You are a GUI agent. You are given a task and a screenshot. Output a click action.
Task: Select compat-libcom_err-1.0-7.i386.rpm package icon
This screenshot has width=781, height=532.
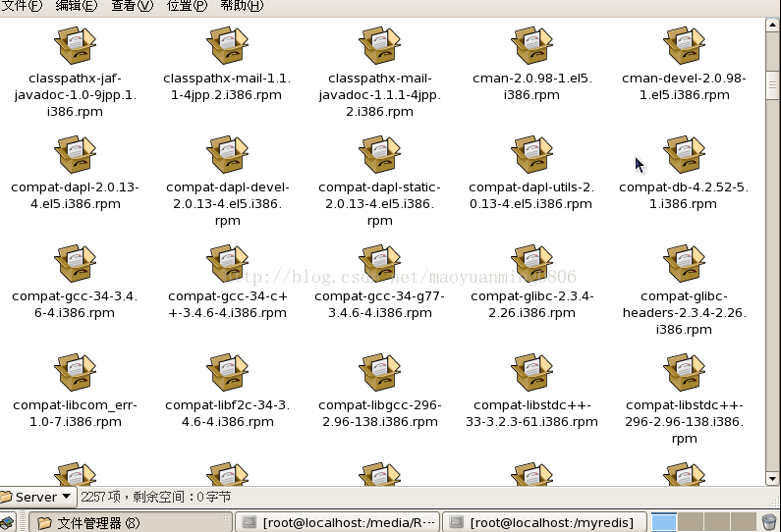[76, 372]
